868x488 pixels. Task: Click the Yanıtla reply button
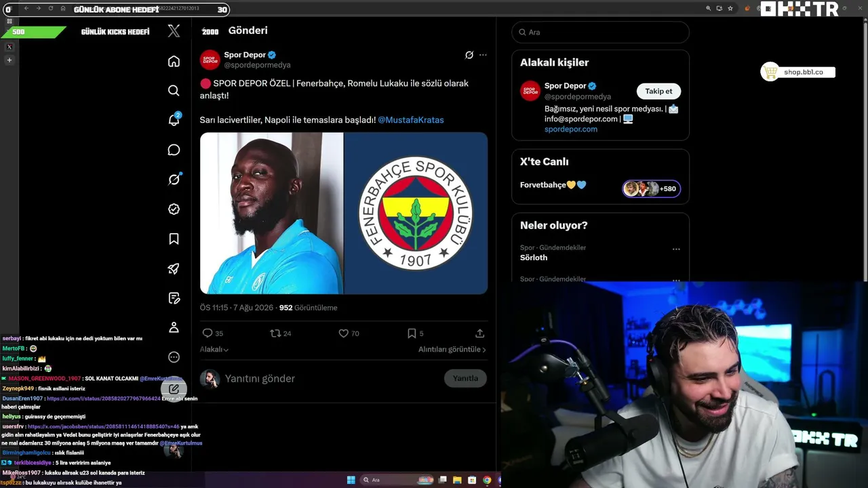click(465, 378)
